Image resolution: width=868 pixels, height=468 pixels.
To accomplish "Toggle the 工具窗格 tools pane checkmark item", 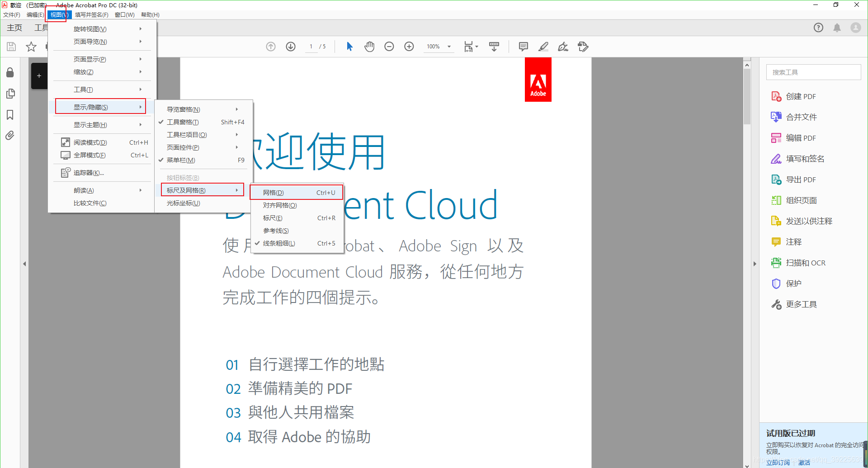I will pyautogui.click(x=203, y=122).
